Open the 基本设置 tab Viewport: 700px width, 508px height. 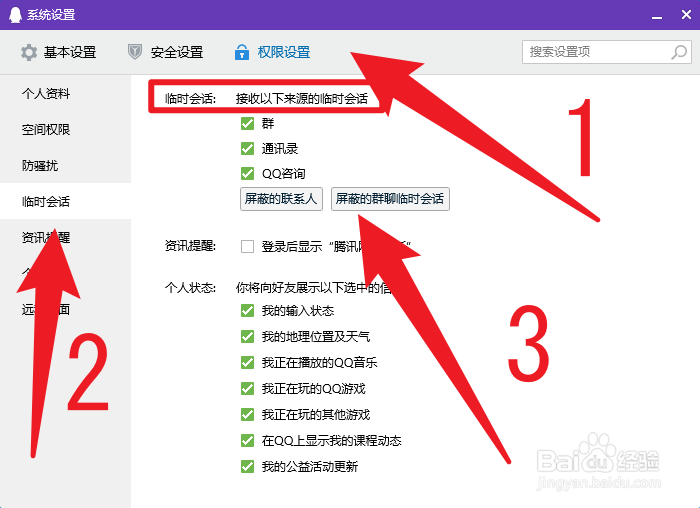click(58, 52)
